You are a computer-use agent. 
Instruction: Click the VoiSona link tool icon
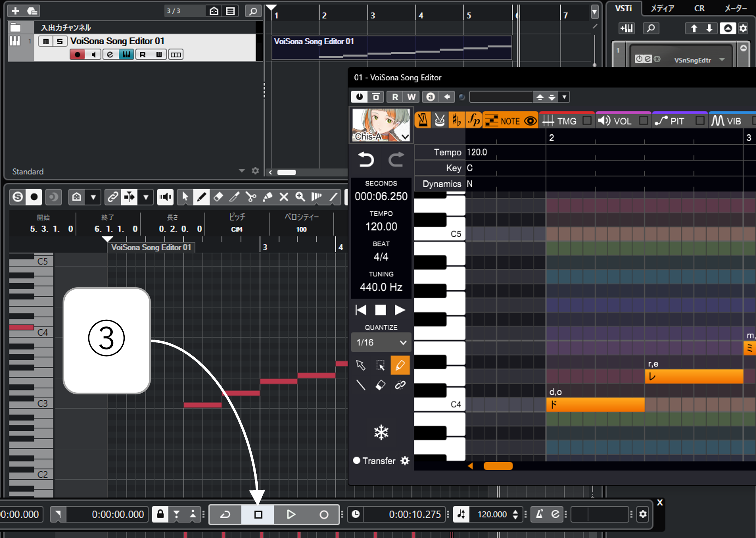(x=400, y=385)
